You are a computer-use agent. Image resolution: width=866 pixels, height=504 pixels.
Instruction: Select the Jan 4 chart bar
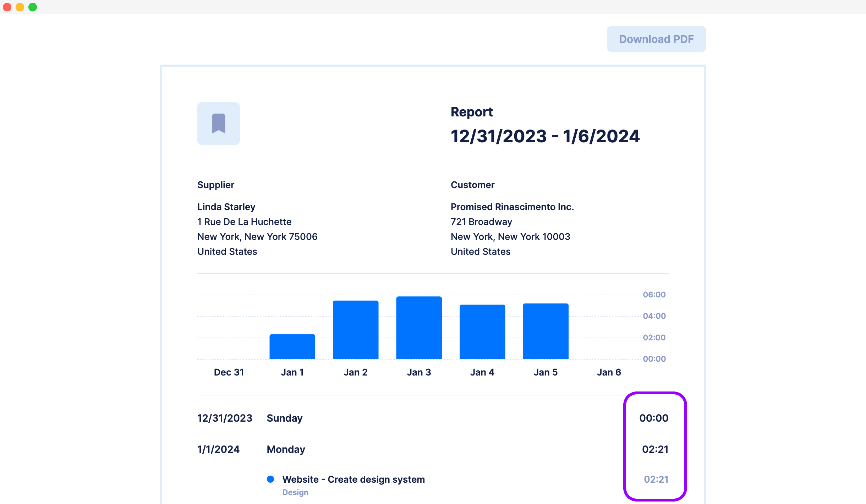[482, 332]
